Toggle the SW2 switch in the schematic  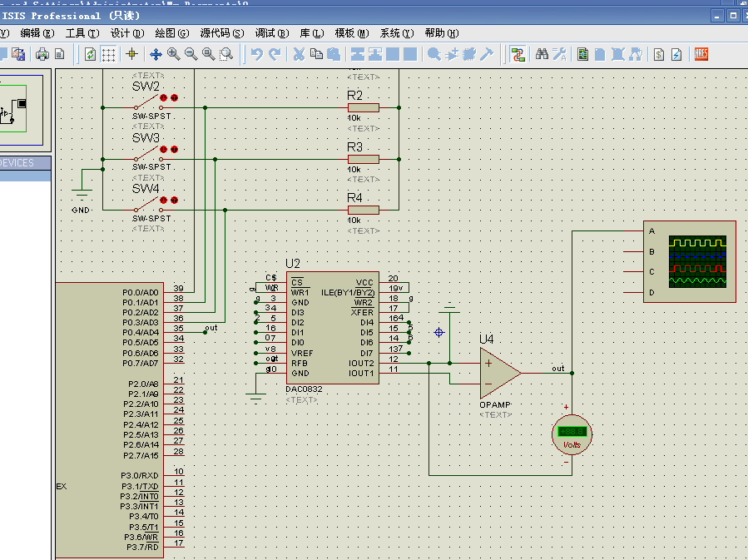148,103
